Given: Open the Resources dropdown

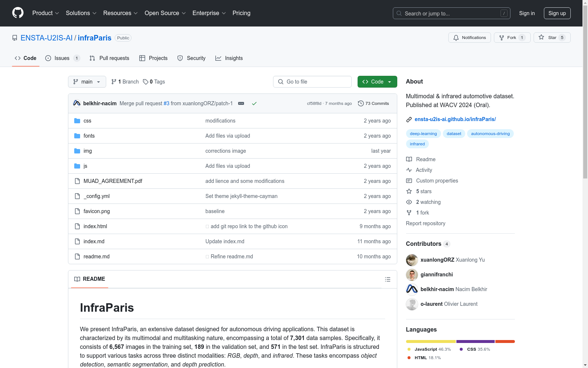Looking at the screenshot, I should [120, 13].
